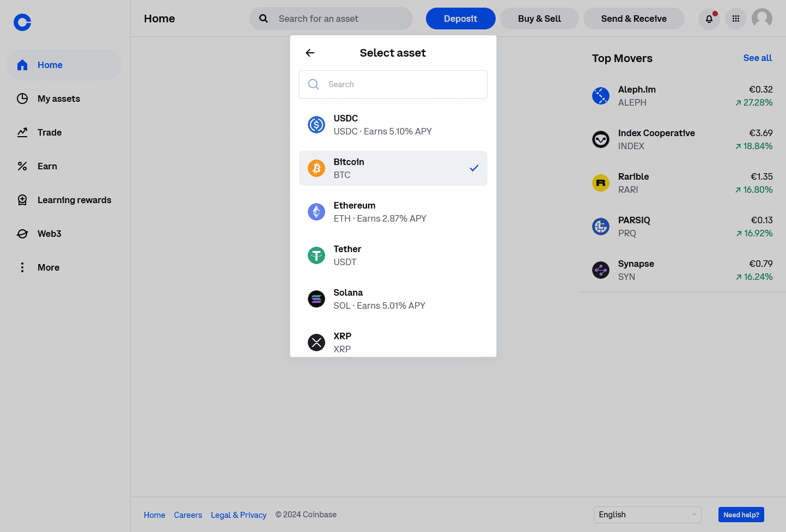The image size is (786, 532).
Task: Click the Deposit button
Action: [461, 19]
